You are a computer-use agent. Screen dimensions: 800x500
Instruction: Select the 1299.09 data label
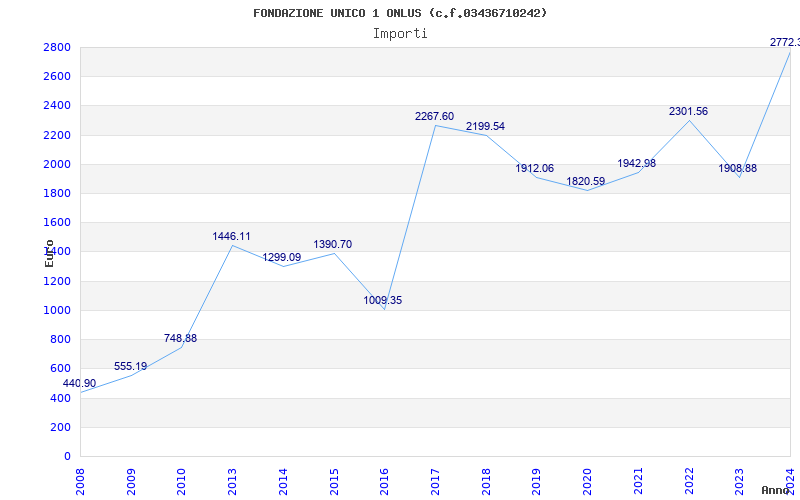click(282, 258)
